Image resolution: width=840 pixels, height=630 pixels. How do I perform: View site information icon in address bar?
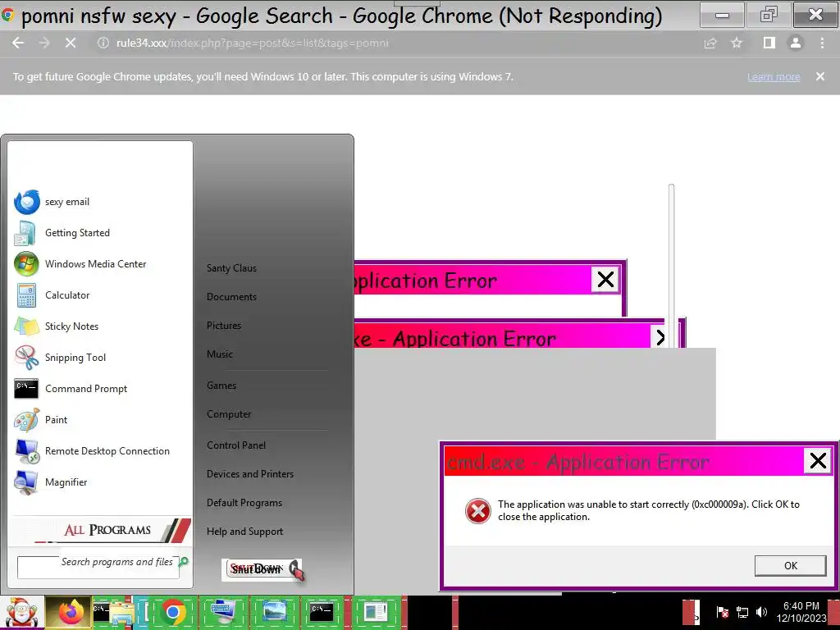tap(103, 43)
